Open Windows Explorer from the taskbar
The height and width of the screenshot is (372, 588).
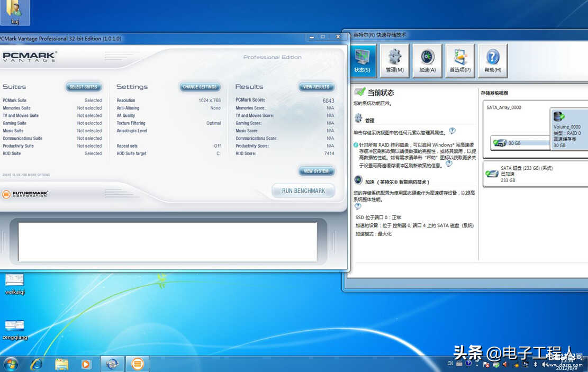pos(61,364)
